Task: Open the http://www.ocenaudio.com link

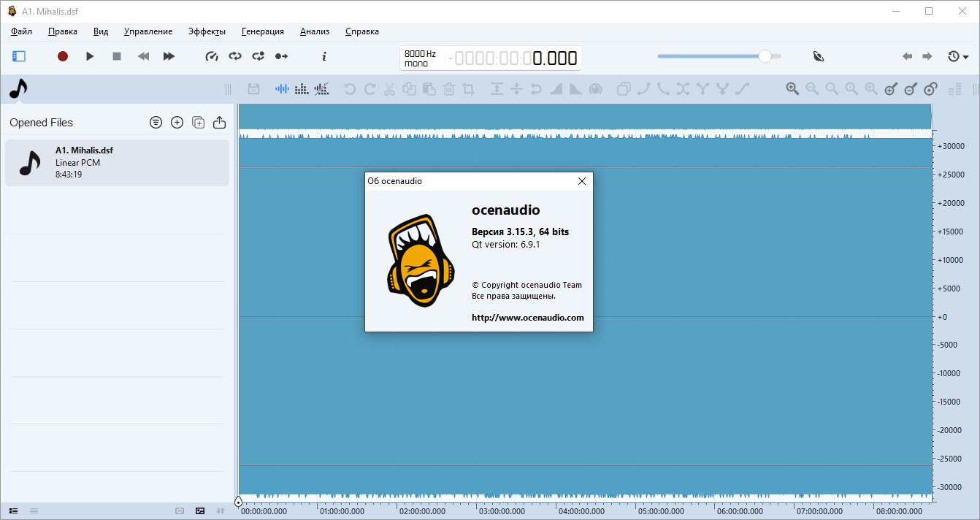Action: pyautogui.click(x=528, y=318)
